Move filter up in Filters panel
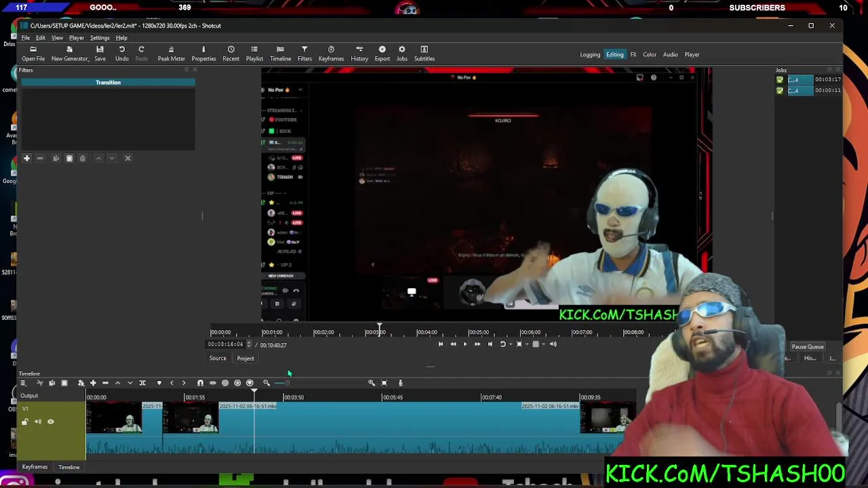The width and height of the screenshot is (868, 488). pyautogui.click(x=98, y=158)
